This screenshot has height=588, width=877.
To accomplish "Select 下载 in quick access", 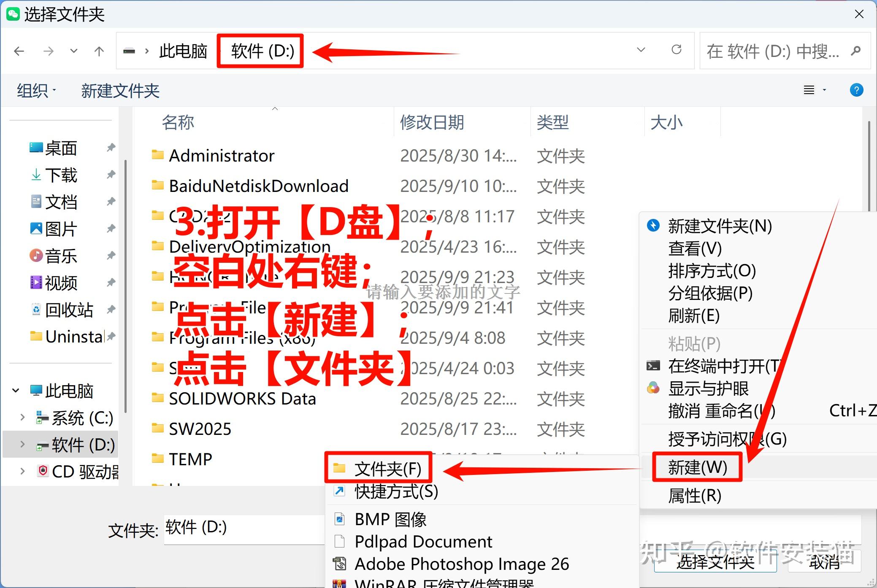I will (53, 175).
